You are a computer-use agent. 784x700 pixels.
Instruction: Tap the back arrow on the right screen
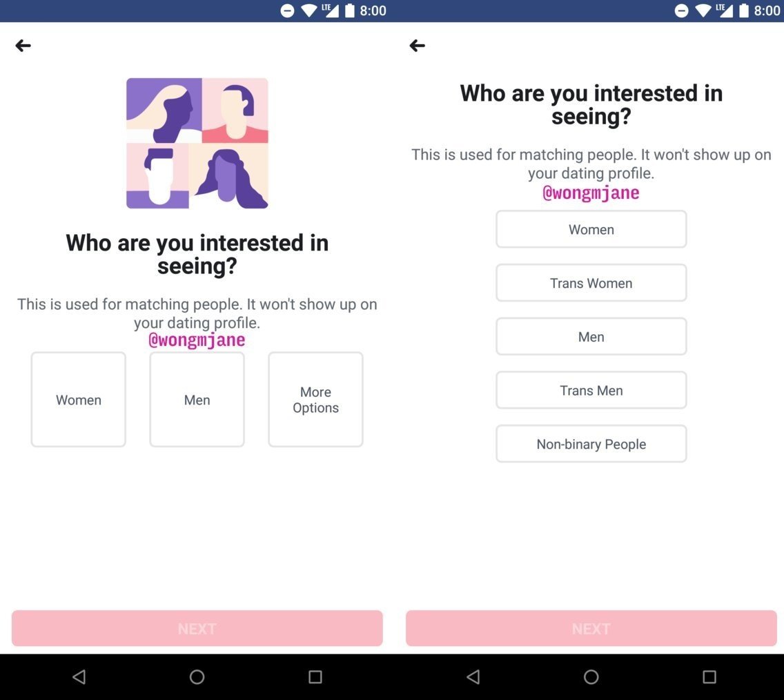[x=417, y=46]
